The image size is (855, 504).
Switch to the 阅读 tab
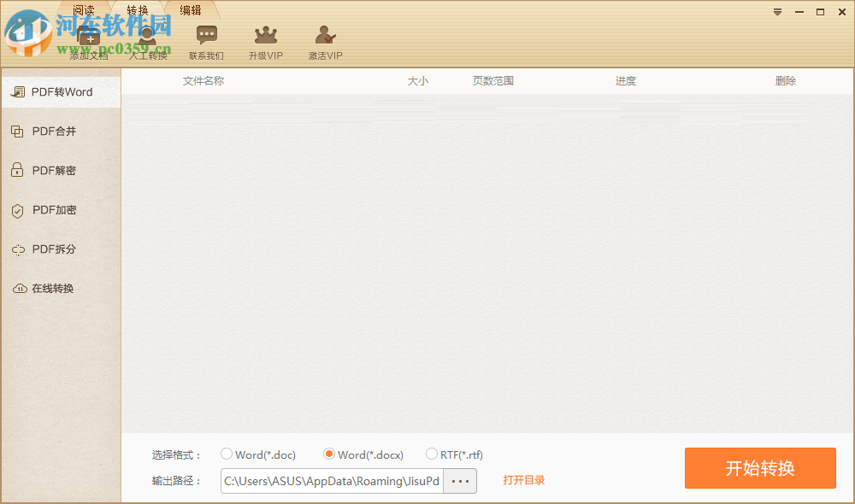click(x=83, y=9)
